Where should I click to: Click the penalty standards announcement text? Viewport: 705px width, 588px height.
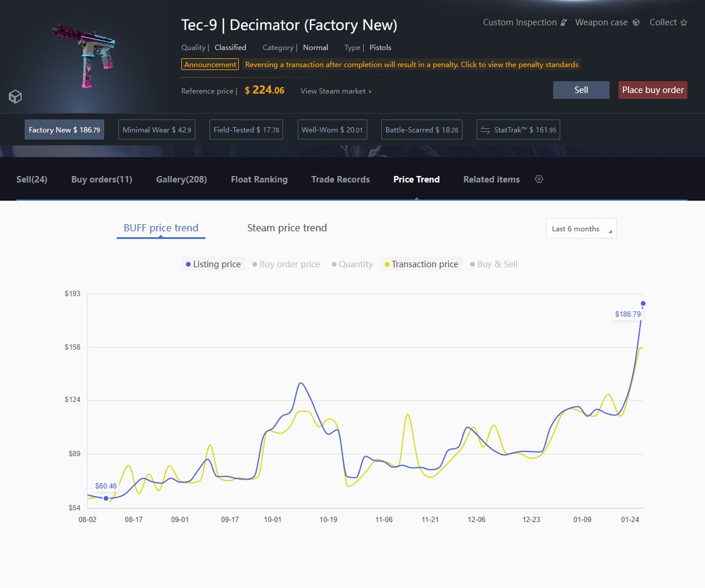(411, 64)
